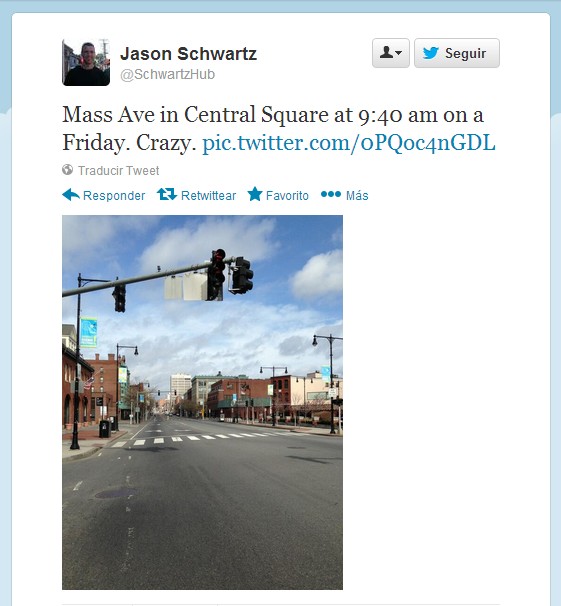Viewport: 561px width, 606px height.
Task: Mark the tweet with Favorito label
Action: [x=287, y=196]
